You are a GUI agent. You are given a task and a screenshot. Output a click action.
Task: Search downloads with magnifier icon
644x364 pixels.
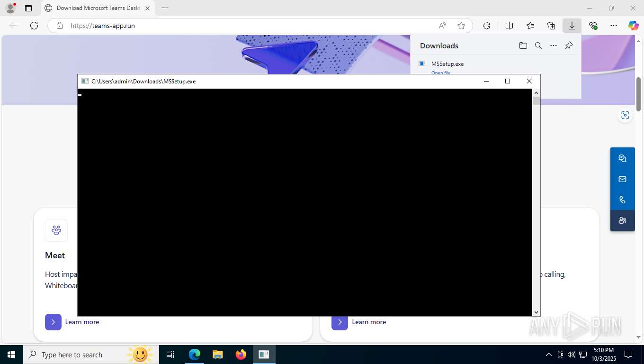point(538,45)
